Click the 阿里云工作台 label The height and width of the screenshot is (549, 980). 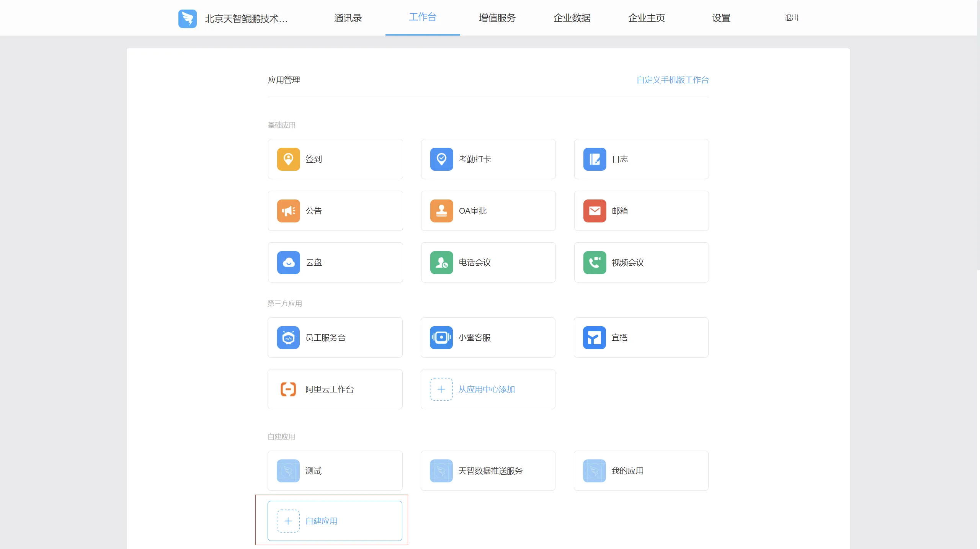[329, 389]
